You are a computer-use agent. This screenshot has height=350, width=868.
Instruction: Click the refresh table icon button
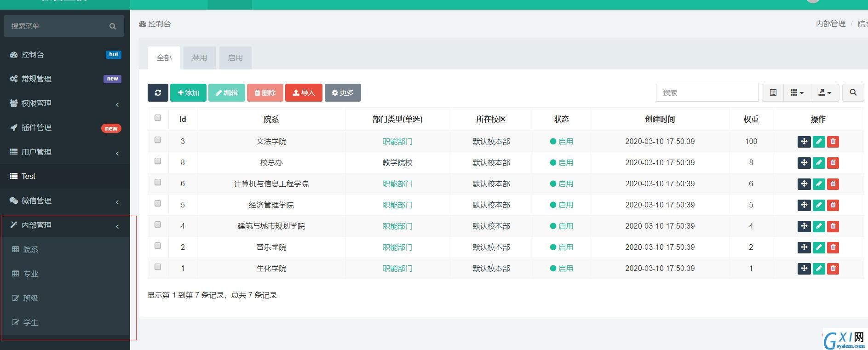click(158, 92)
